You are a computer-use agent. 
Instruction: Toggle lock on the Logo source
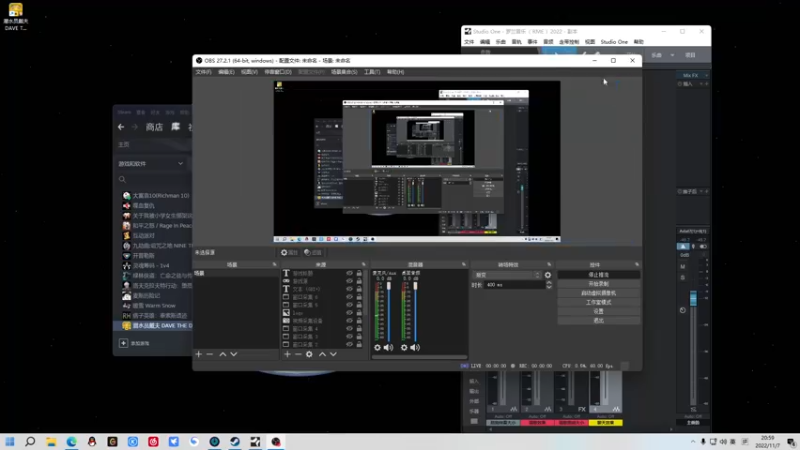tap(359, 313)
